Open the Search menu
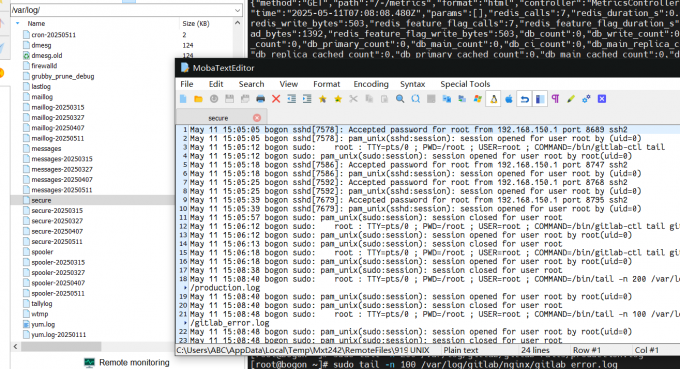The image size is (680, 369). [x=252, y=84]
